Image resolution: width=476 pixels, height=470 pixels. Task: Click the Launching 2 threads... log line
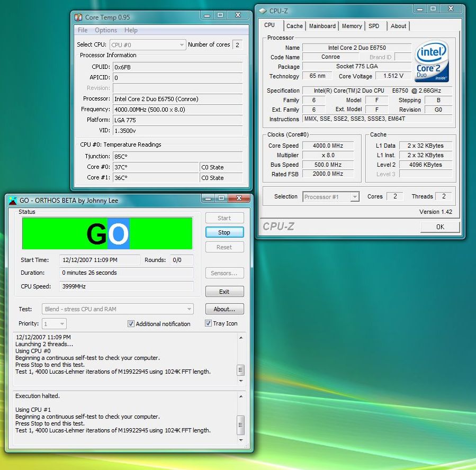point(44,344)
